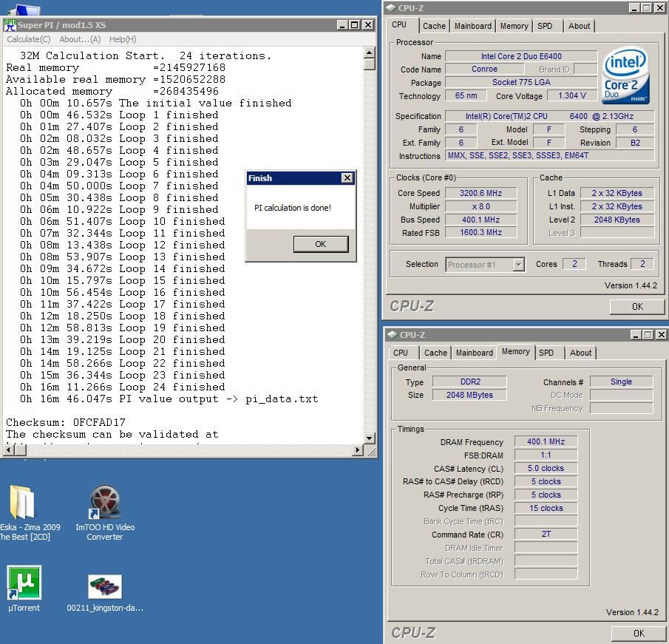Click OK in the bottom CPU-Z window
This screenshot has height=644, width=669.
pyautogui.click(x=639, y=634)
